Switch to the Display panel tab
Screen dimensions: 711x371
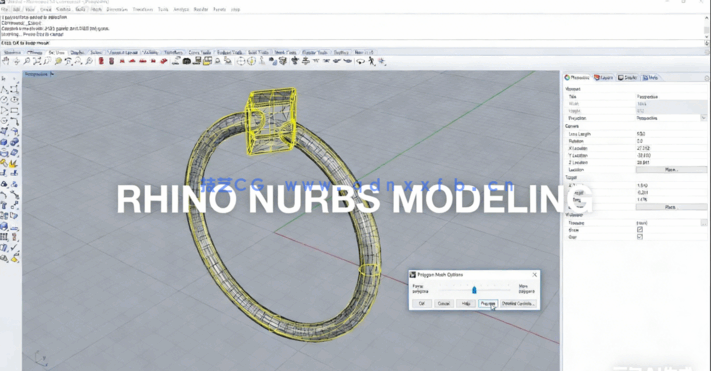(628, 78)
